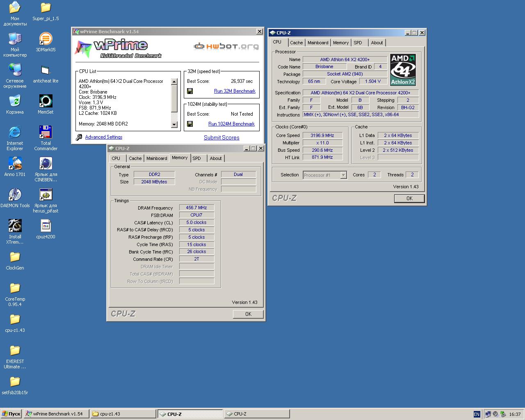Switch to Mainboard tab in CPU window

[318, 43]
